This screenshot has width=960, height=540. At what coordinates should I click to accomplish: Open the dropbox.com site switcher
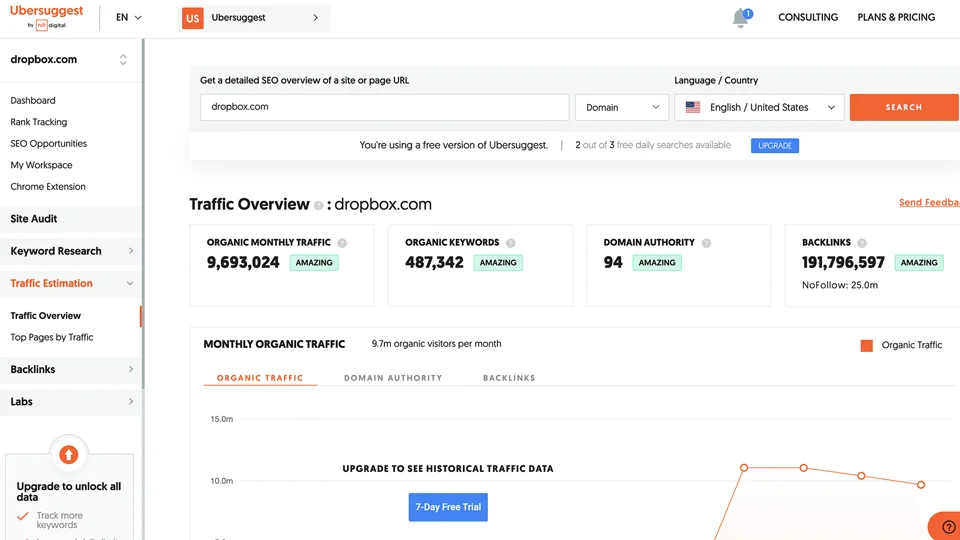(69, 59)
